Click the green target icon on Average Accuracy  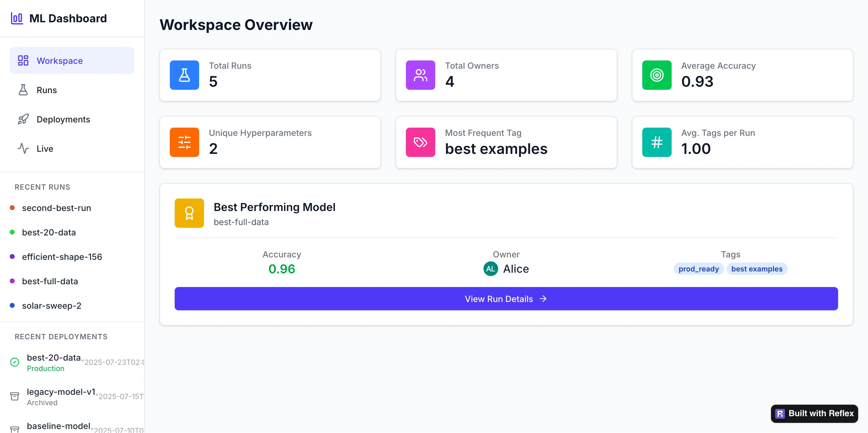(656, 75)
